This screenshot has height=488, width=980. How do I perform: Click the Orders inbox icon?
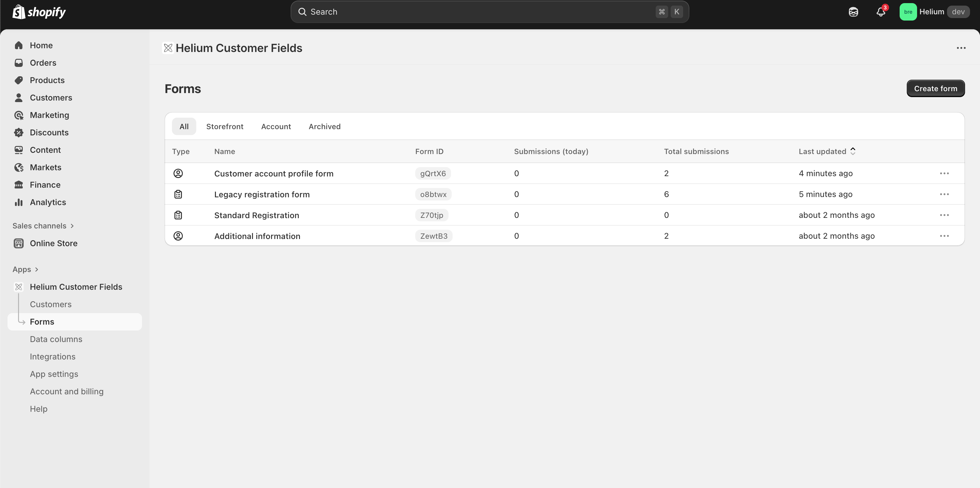19,63
